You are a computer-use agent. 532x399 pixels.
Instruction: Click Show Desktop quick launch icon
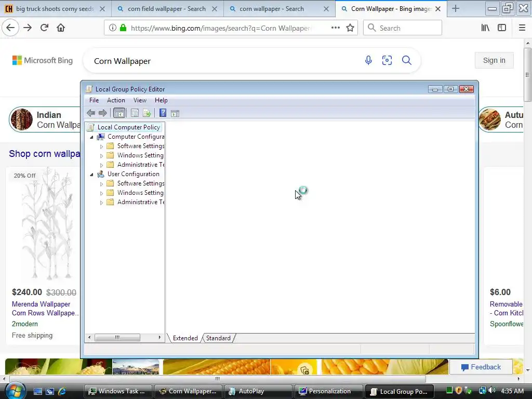(x=37, y=391)
